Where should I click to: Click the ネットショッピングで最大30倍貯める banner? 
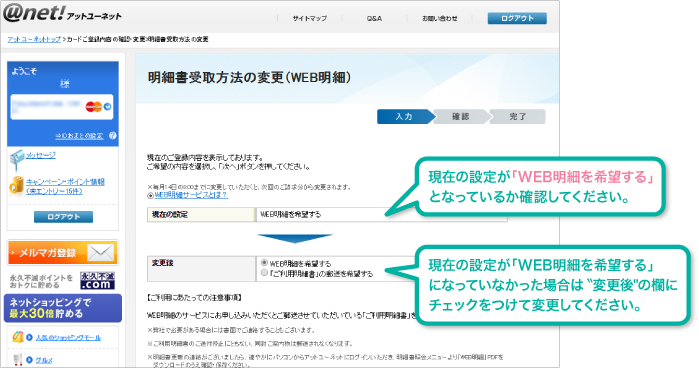pos(62,308)
